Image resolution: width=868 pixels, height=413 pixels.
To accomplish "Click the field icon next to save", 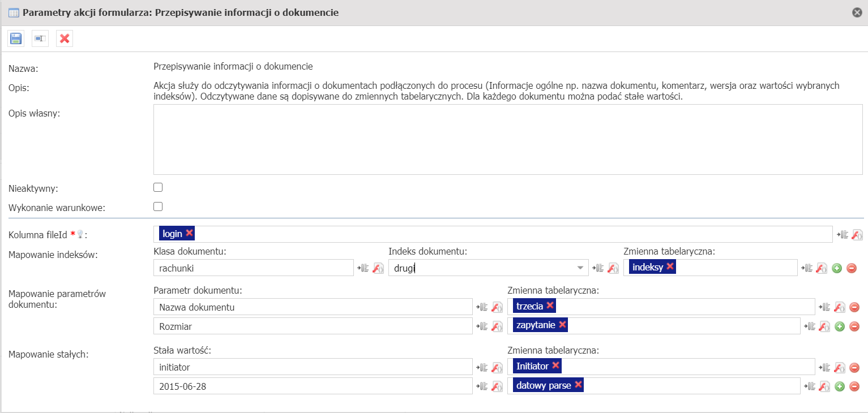I will point(40,38).
